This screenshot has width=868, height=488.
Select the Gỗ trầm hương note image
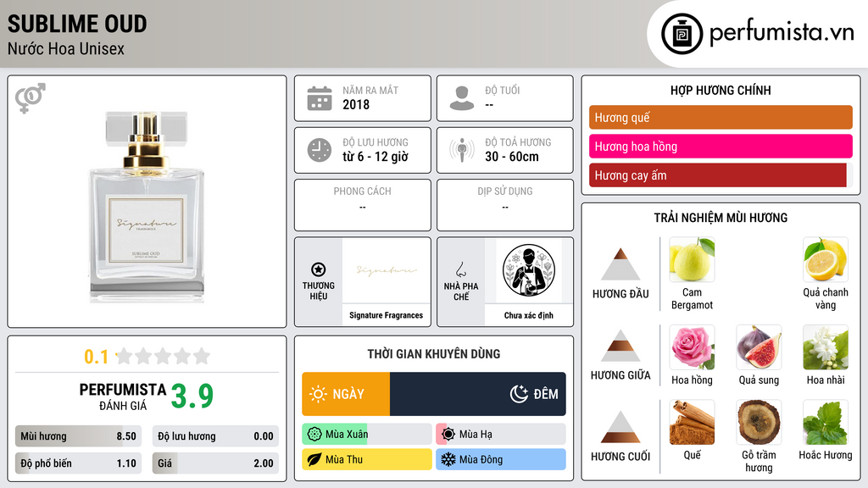click(759, 422)
